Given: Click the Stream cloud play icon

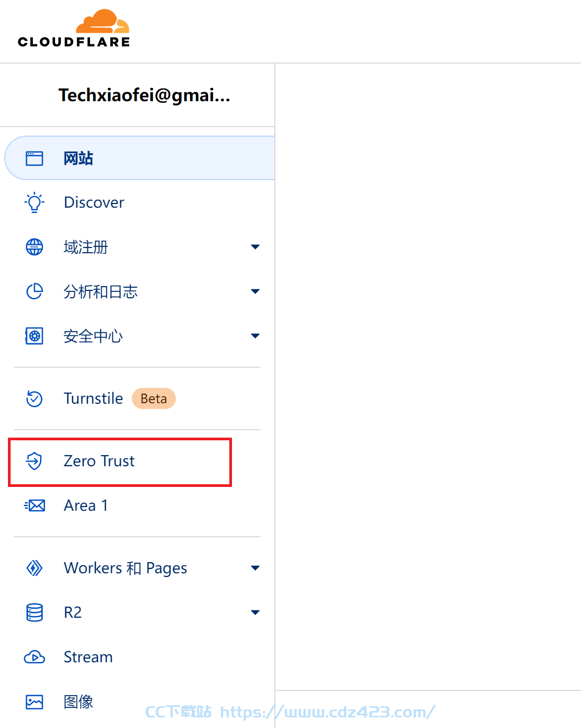Looking at the screenshot, I should click(34, 657).
